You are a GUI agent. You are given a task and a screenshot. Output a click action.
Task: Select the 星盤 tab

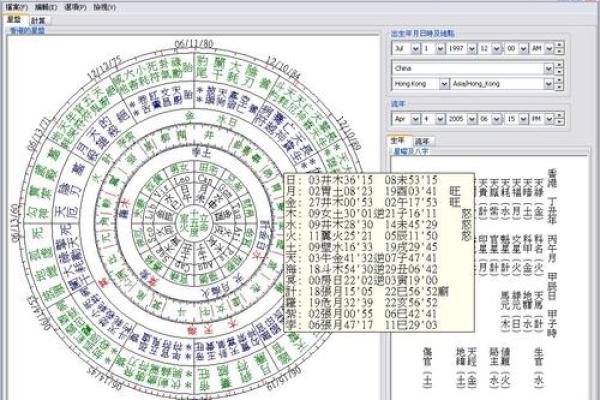pyautogui.click(x=15, y=19)
